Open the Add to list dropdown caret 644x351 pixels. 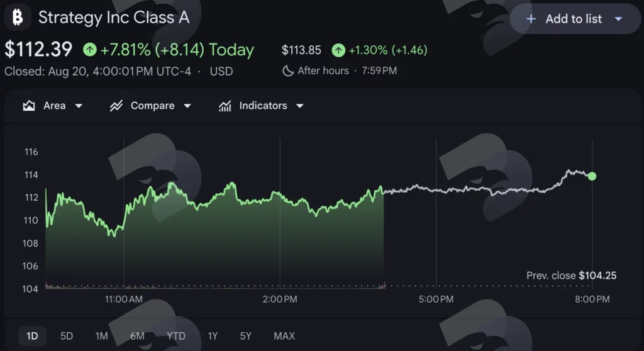pyautogui.click(x=619, y=19)
